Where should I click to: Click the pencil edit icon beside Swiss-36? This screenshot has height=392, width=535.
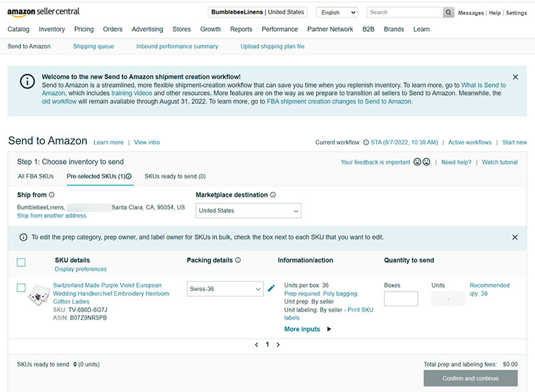[x=272, y=288]
